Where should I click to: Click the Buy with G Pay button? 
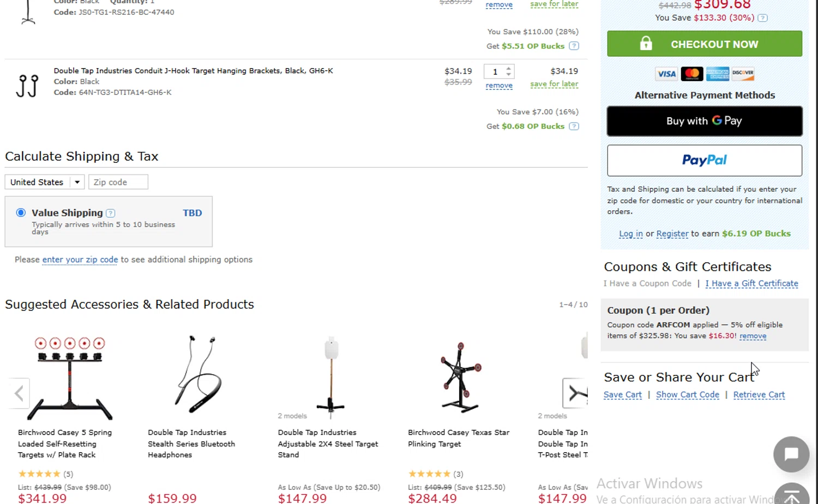[x=705, y=121]
